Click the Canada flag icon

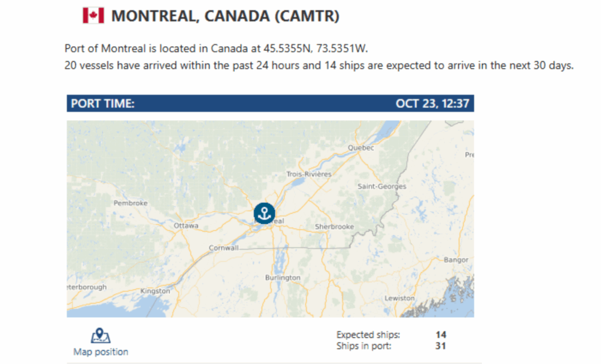(93, 16)
